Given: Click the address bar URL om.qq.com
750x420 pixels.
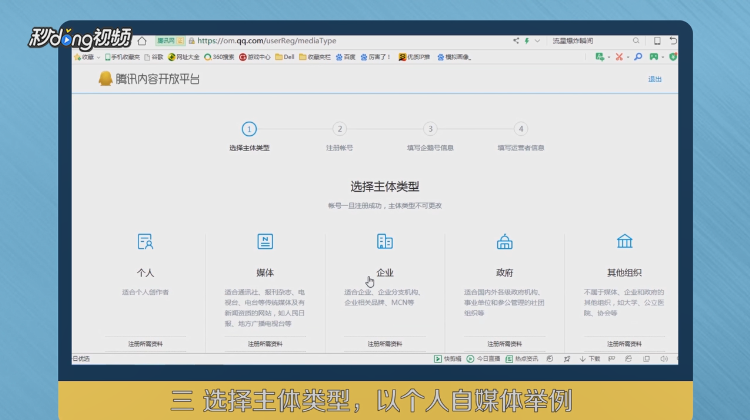Looking at the screenshot, I should [x=266, y=41].
